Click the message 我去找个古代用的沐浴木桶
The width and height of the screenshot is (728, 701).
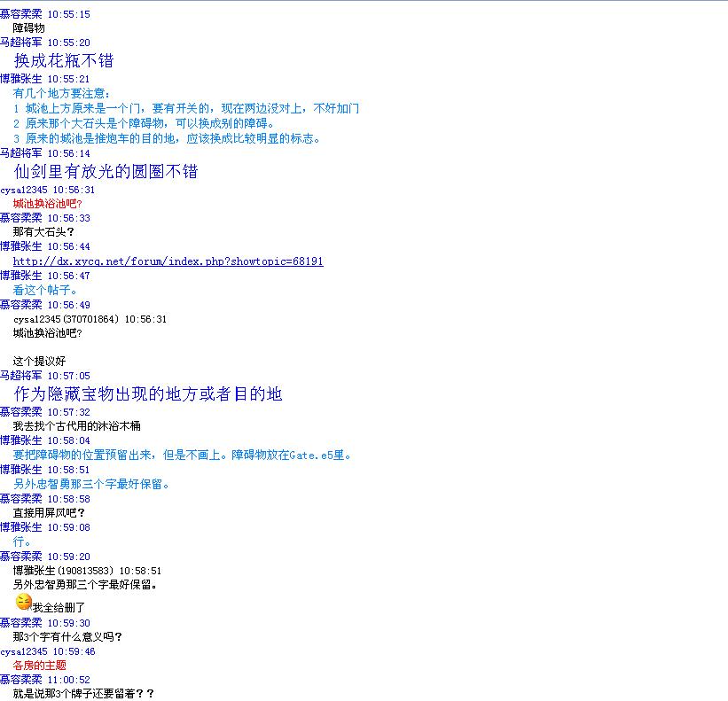pyautogui.click(x=76, y=426)
